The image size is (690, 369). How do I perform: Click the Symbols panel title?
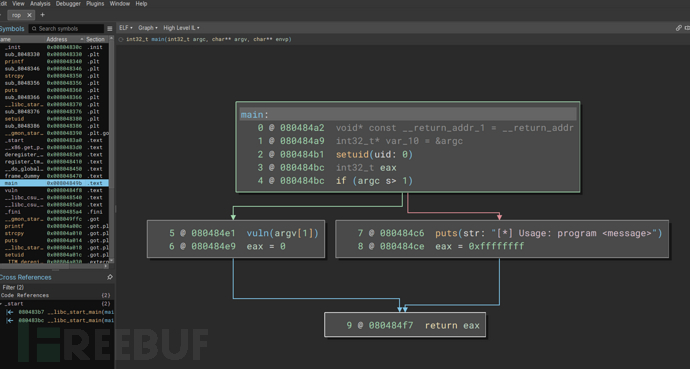tap(12, 29)
